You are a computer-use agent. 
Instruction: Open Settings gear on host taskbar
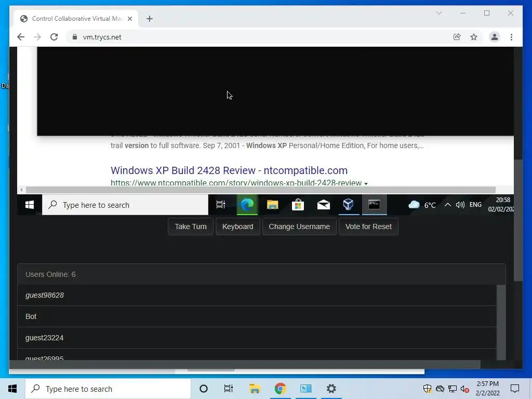click(331, 389)
